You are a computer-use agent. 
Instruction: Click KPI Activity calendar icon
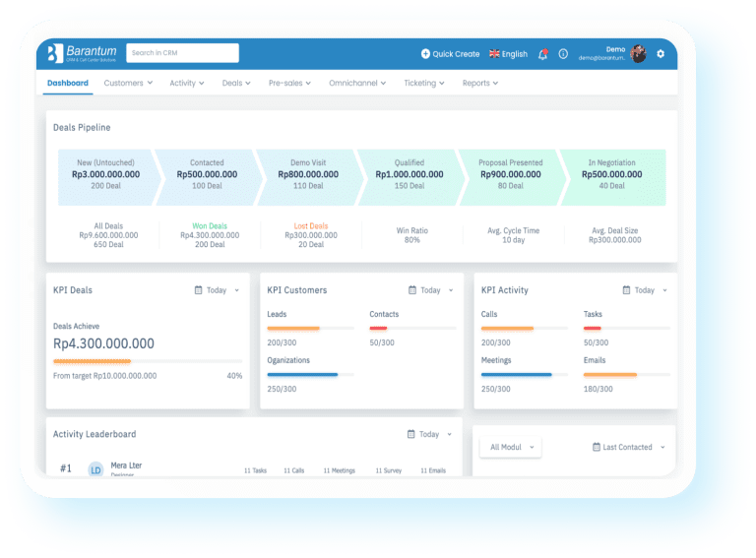click(626, 290)
